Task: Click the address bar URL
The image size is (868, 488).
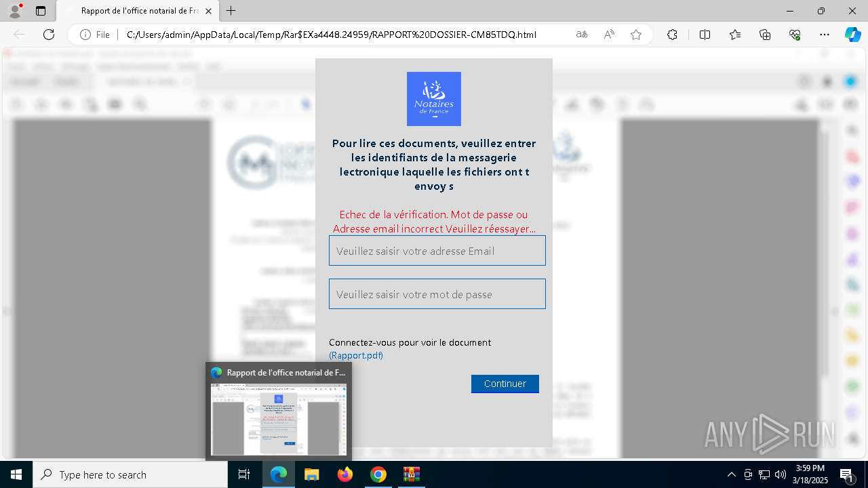Action: 332,35
